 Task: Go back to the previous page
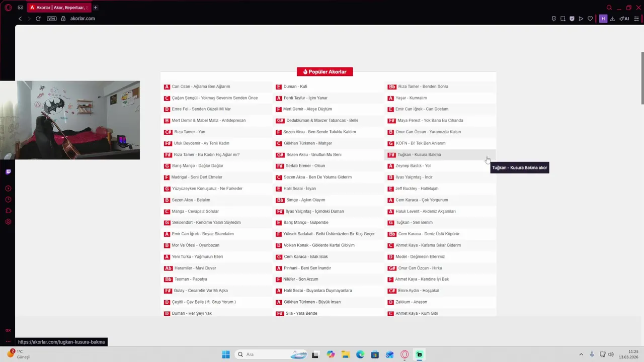click(x=20, y=19)
